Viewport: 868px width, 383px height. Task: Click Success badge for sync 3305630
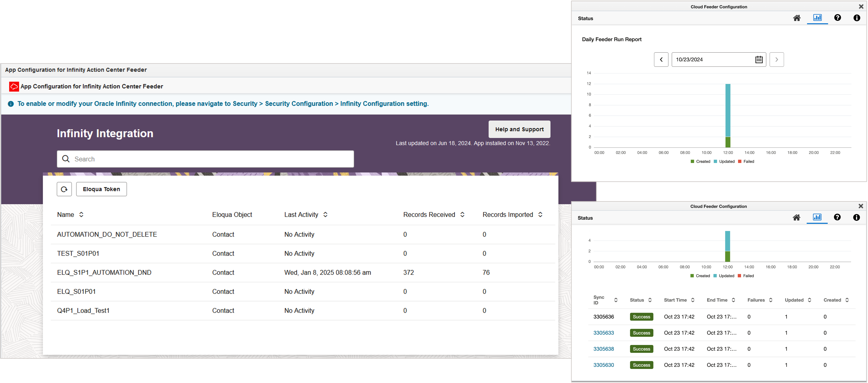coord(641,365)
